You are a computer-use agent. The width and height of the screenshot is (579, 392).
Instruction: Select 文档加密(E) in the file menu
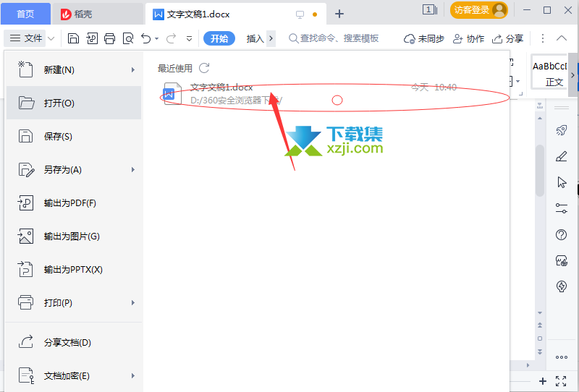(x=74, y=376)
